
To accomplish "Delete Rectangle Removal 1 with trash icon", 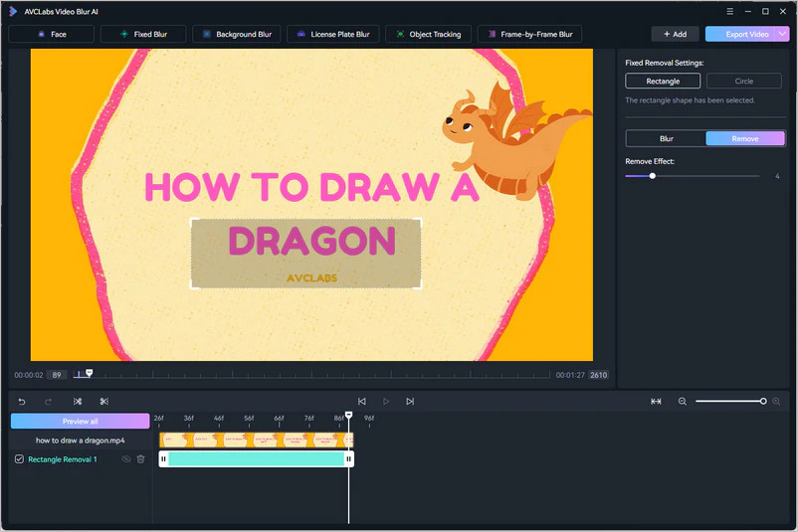I will (x=141, y=459).
